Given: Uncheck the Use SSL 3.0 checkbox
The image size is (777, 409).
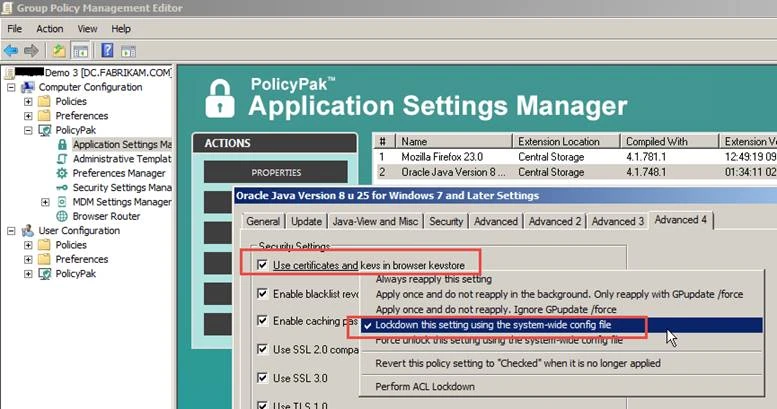Looking at the screenshot, I should coord(263,378).
